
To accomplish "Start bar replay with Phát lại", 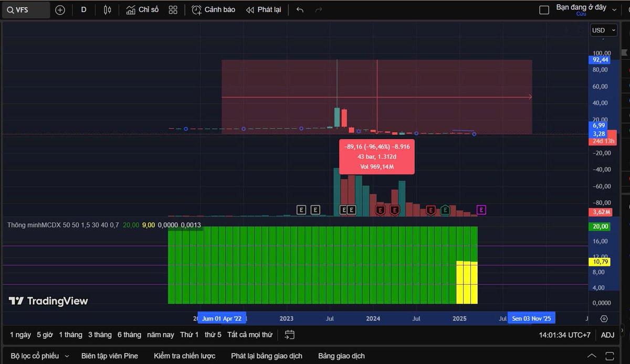I will [264, 10].
